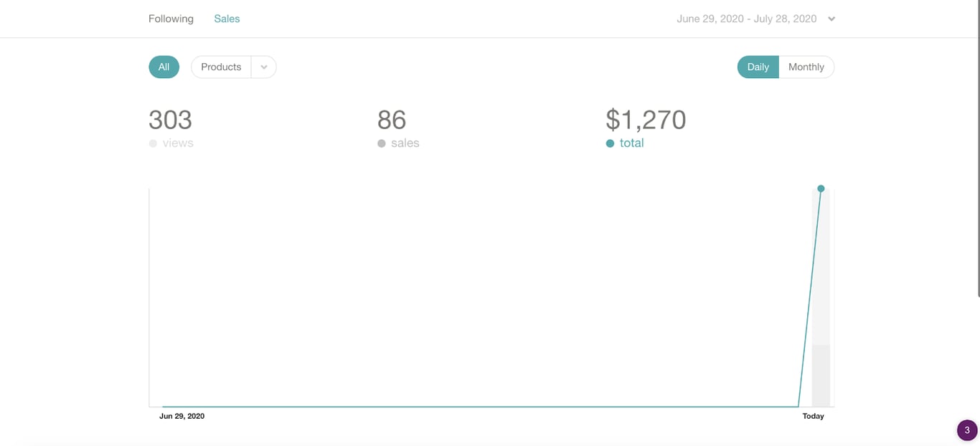Image resolution: width=980 pixels, height=446 pixels.
Task: Click the $1,270 total amount
Action: [x=646, y=120]
